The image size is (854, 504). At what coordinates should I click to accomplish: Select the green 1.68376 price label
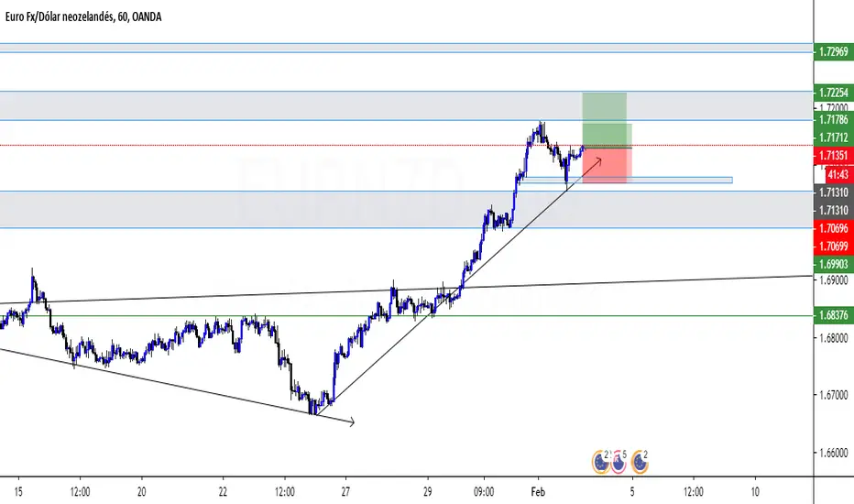coord(833,315)
